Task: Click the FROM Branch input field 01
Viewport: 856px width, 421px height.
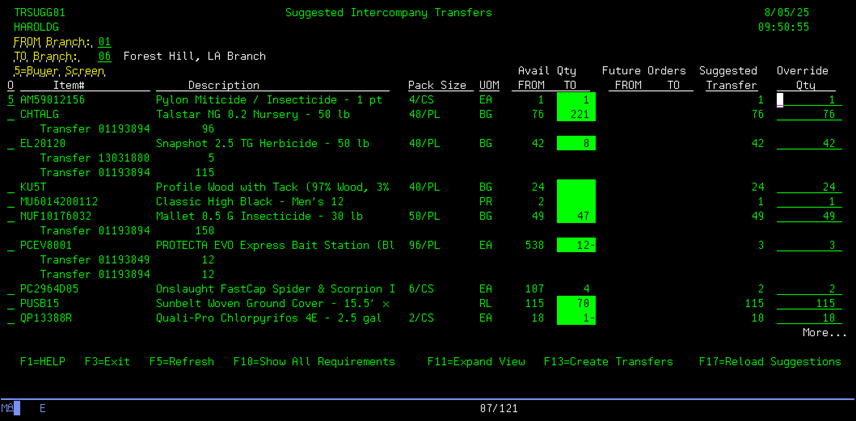Action: 105,42
